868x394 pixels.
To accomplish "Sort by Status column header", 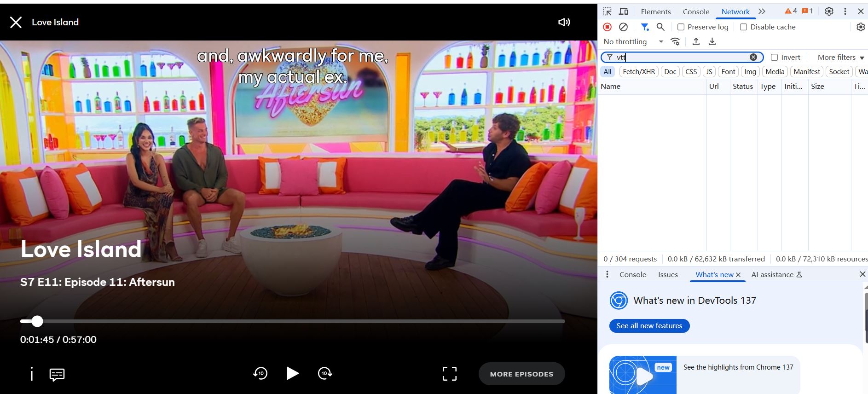I will coord(743,87).
